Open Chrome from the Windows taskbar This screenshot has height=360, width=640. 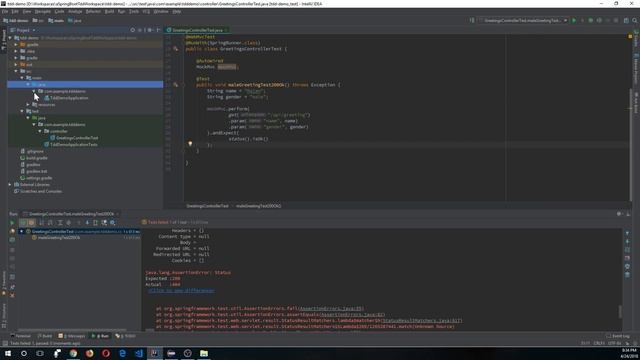[73, 353]
